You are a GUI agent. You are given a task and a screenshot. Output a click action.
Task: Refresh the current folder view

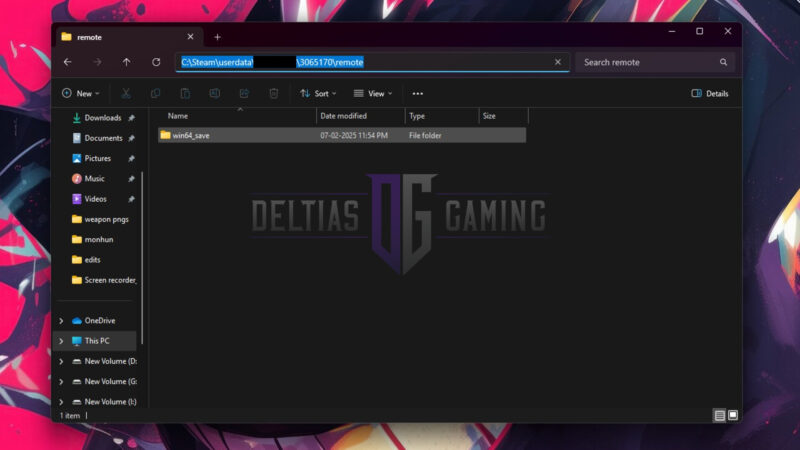click(156, 62)
